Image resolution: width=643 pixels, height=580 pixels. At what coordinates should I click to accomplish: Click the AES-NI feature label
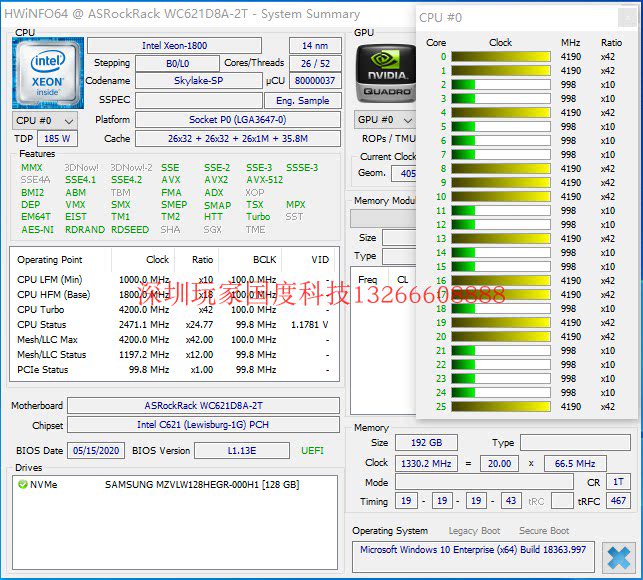point(37,229)
